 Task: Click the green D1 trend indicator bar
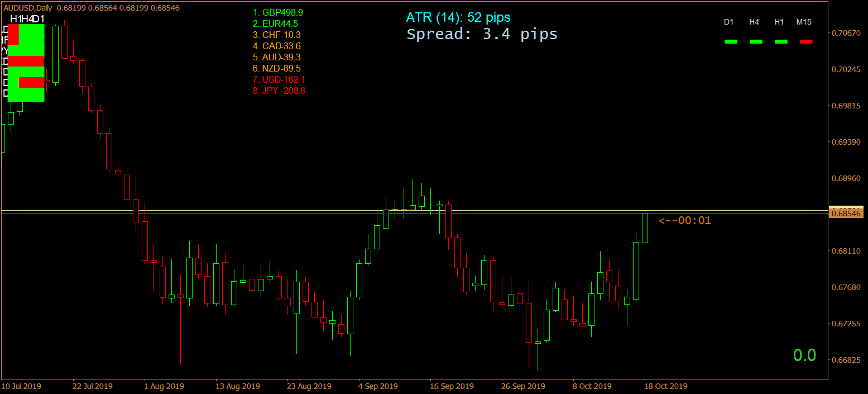[x=731, y=41]
